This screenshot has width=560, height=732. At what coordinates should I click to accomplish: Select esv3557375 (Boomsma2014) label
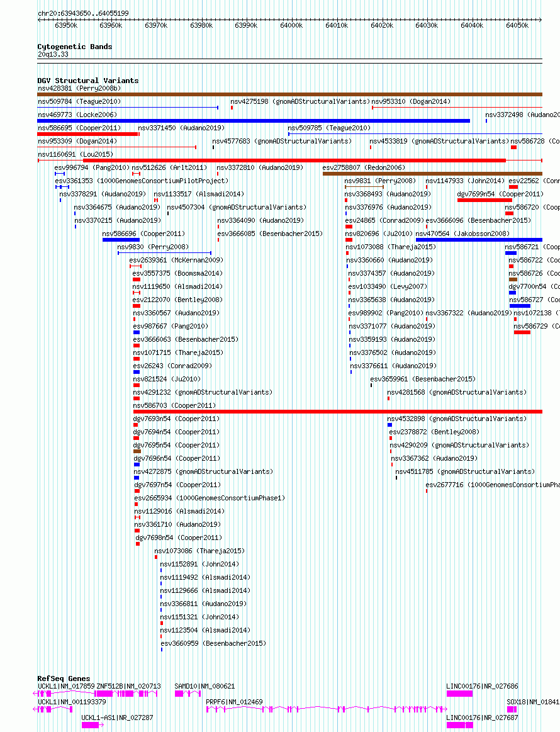(178, 273)
